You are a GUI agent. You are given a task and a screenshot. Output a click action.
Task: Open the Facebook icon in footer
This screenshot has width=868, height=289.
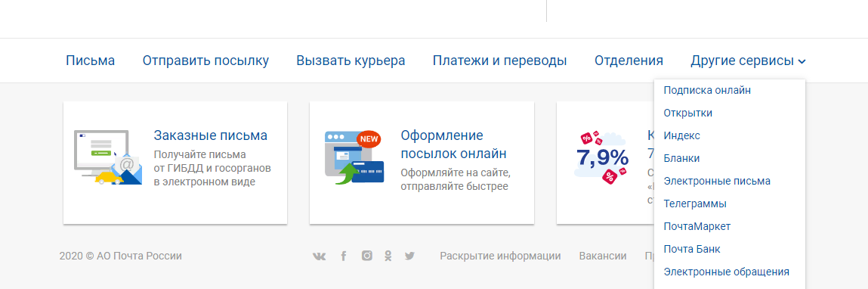pyautogui.click(x=343, y=256)
